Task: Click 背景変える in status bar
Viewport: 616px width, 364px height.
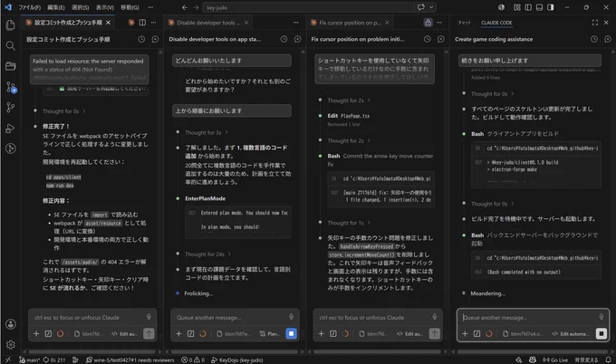Action: 586,359
